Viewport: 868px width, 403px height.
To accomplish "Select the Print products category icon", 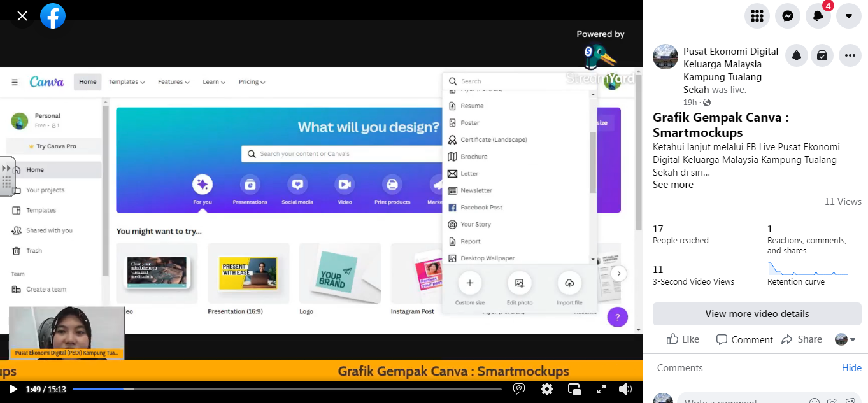I will click(392, 185).
